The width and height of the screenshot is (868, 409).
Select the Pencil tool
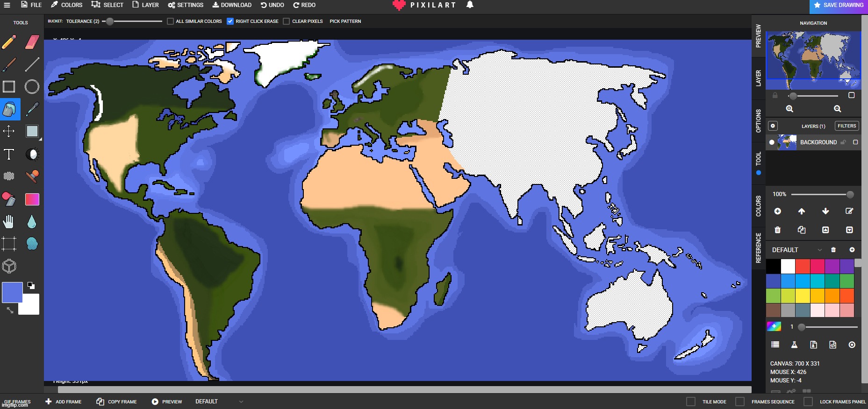point(9,42)
